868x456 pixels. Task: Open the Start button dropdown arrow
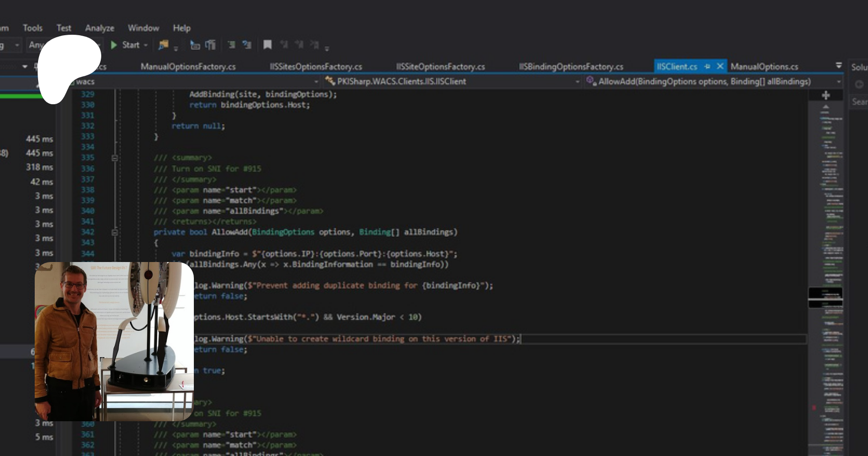point(146,45)
